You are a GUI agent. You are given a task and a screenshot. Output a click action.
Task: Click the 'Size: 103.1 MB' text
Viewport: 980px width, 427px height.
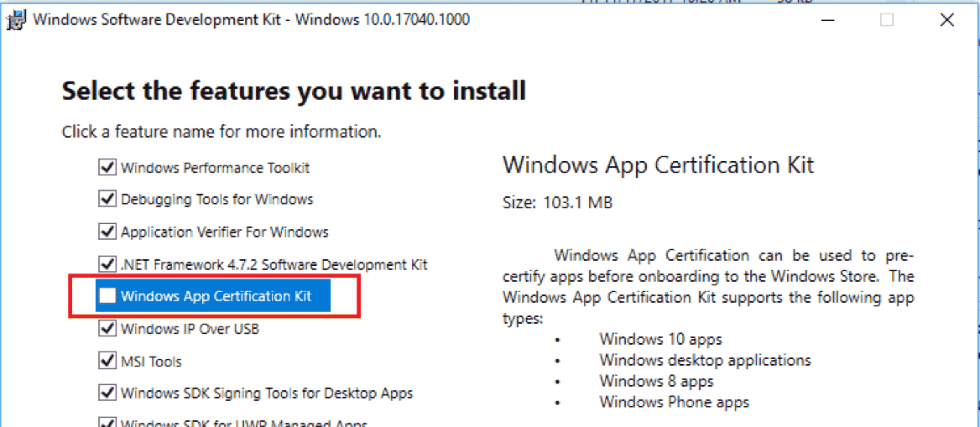click(557, 203)
